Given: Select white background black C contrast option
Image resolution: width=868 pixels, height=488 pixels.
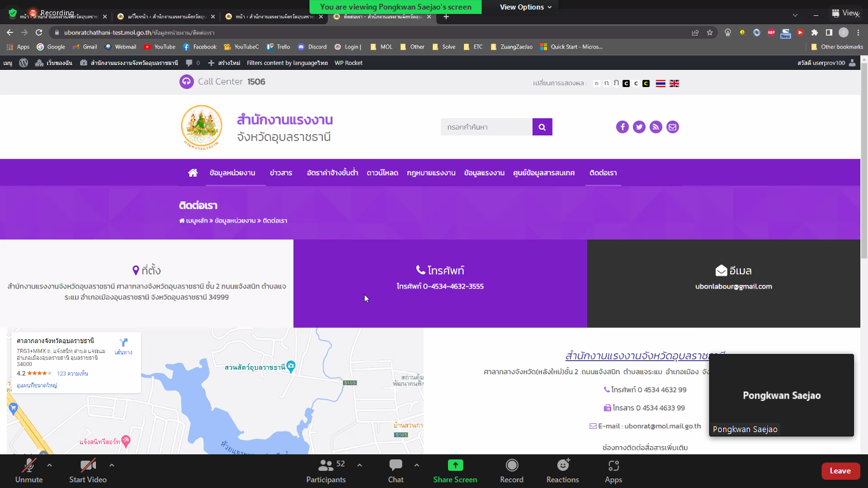Looking at the screenshot, I should pyautogui.click(x=636, y=83).
